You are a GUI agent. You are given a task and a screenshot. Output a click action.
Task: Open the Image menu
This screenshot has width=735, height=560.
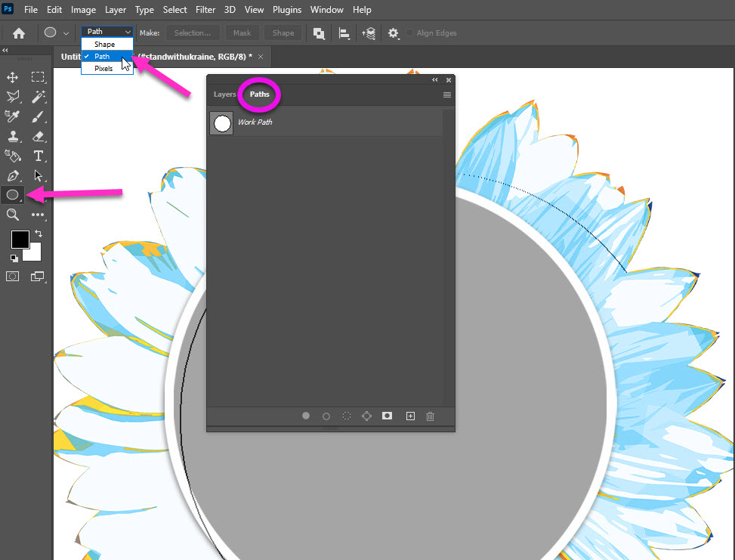click(83, 9)
